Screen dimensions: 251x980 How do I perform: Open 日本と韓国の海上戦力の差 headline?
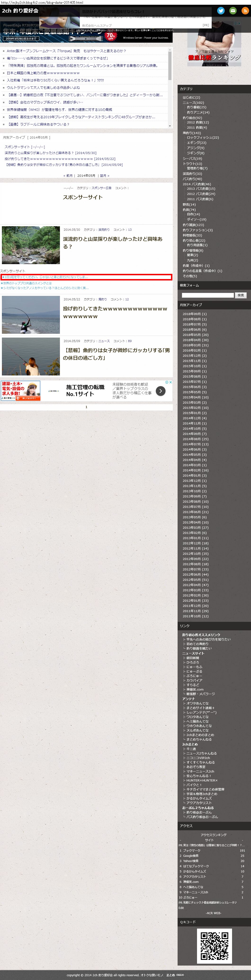pyautogui.click(x=43, y=73)
